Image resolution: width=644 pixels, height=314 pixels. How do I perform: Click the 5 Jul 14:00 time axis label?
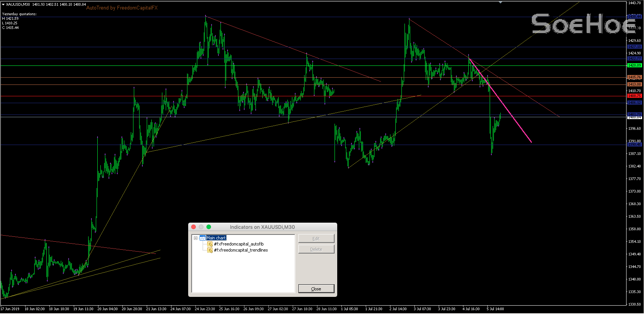tap(495, 309)
